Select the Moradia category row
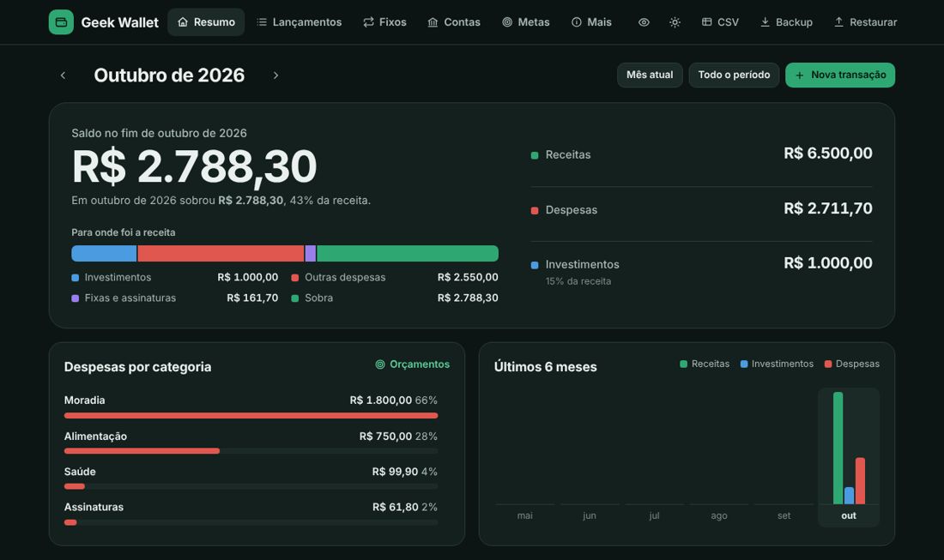 point(251,406)
